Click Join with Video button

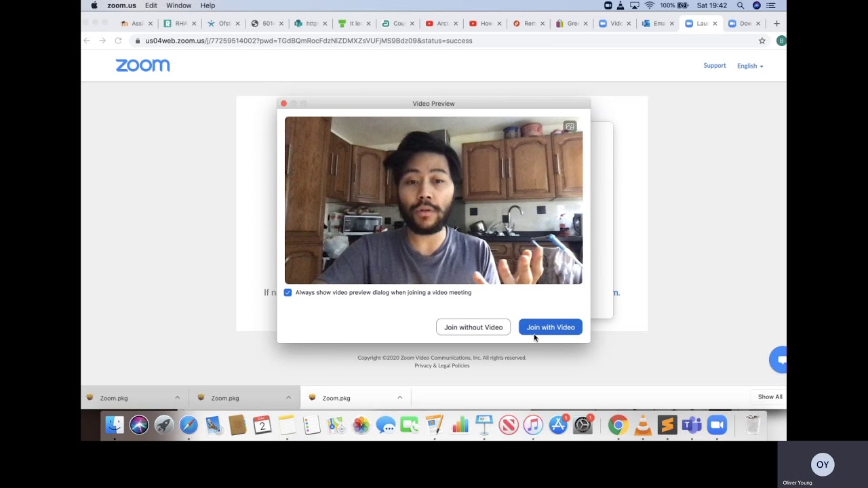tap(550, 327)
